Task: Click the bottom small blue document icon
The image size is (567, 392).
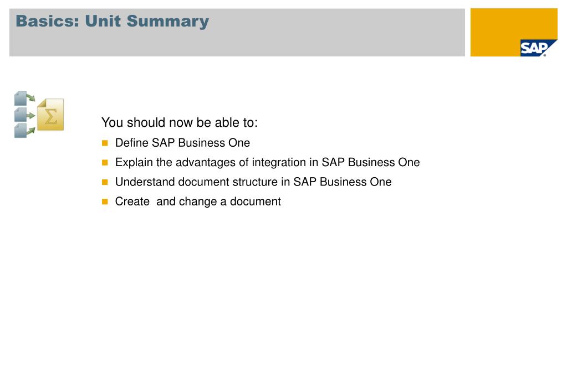Action: [x=21, y=131]
